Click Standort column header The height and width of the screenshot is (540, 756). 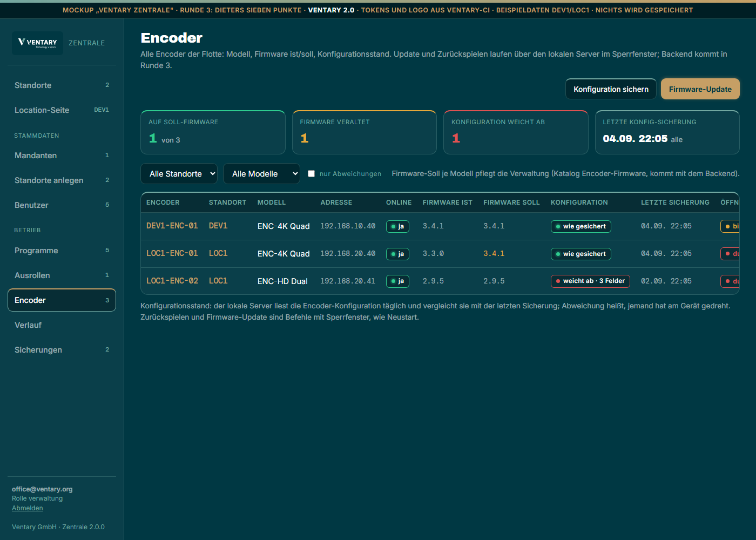pos(227,202)
